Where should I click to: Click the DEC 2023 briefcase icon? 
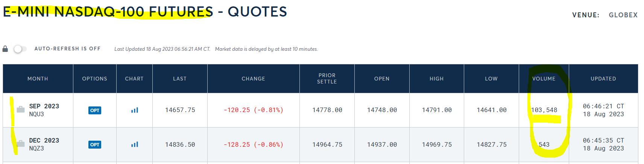(x=21, y=144)
